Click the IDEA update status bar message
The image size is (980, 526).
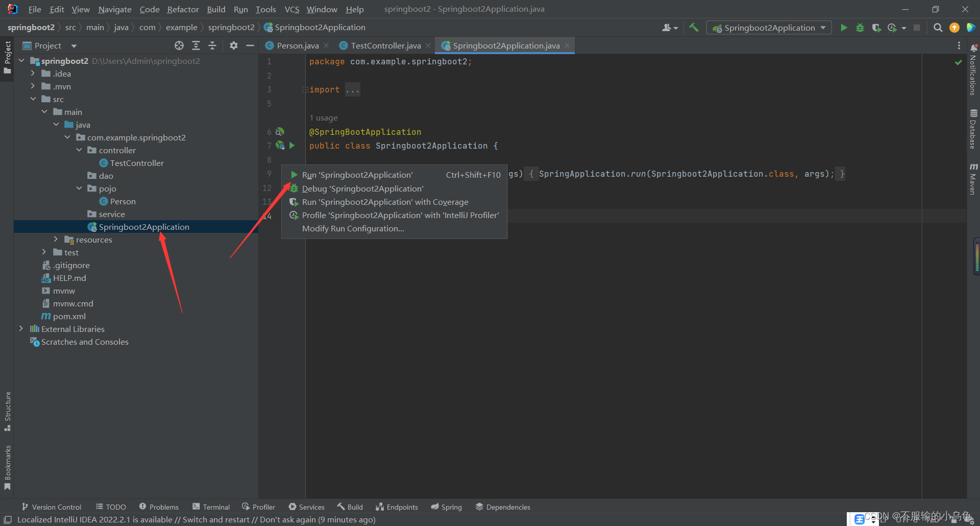coord(197,519)
